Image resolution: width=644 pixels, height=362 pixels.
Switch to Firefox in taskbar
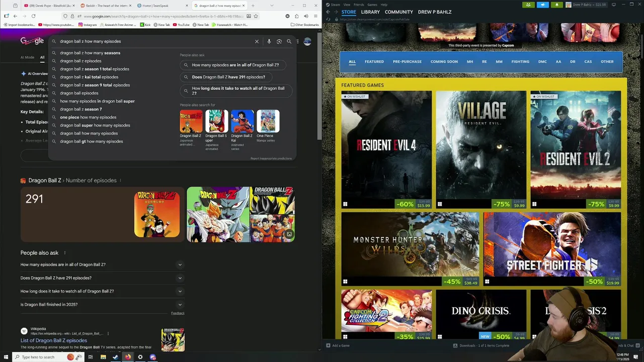[128, 357]
